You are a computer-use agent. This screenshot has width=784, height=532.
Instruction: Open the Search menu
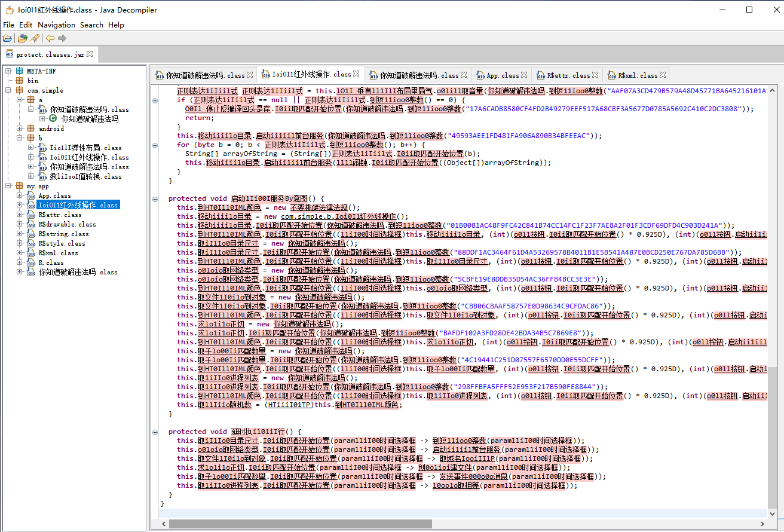91,25
